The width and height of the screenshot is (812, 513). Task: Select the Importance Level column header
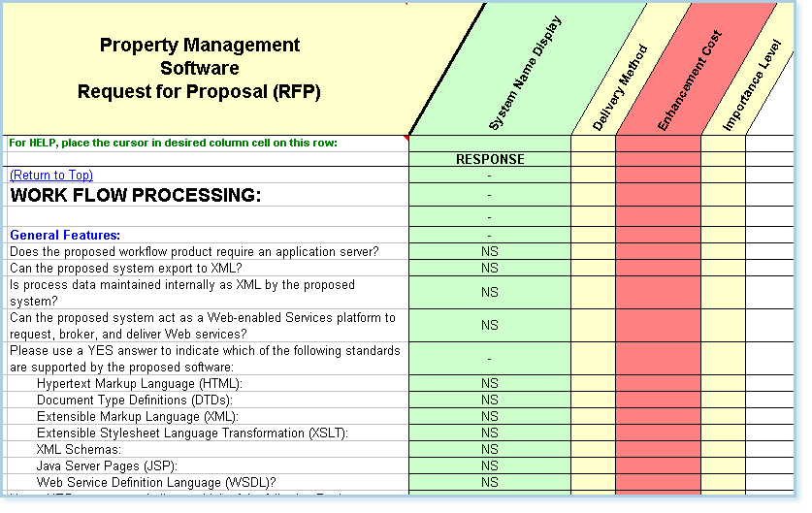pyautogui.click(x=751, y=85)
